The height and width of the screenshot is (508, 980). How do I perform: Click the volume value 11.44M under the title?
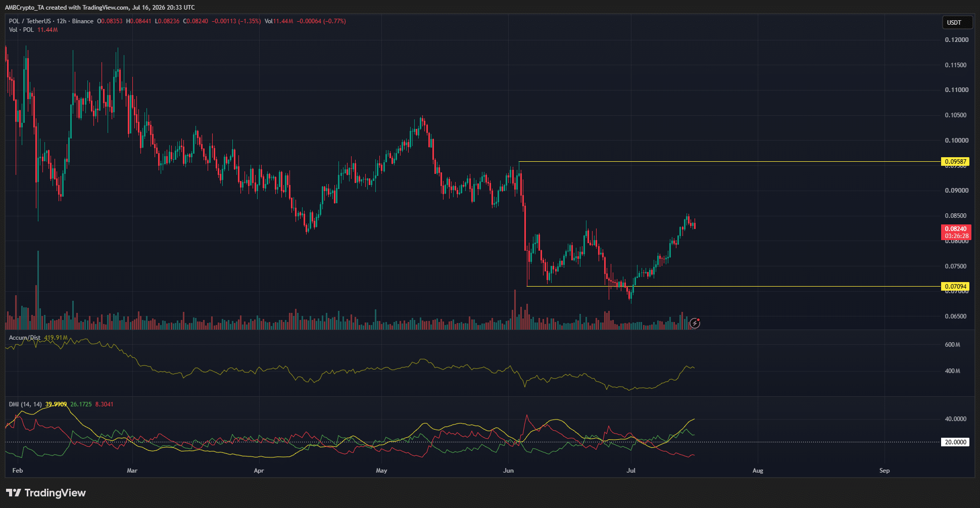[x=47, y=30]
